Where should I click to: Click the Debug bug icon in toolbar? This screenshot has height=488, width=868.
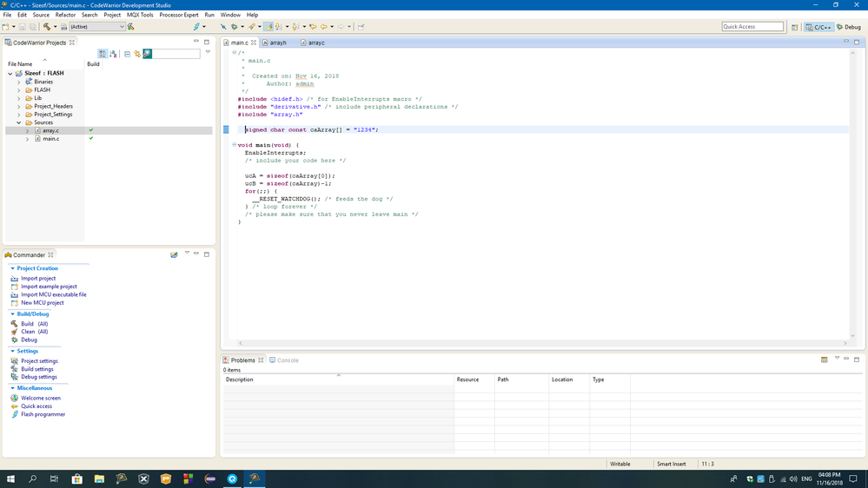(235, 27)
